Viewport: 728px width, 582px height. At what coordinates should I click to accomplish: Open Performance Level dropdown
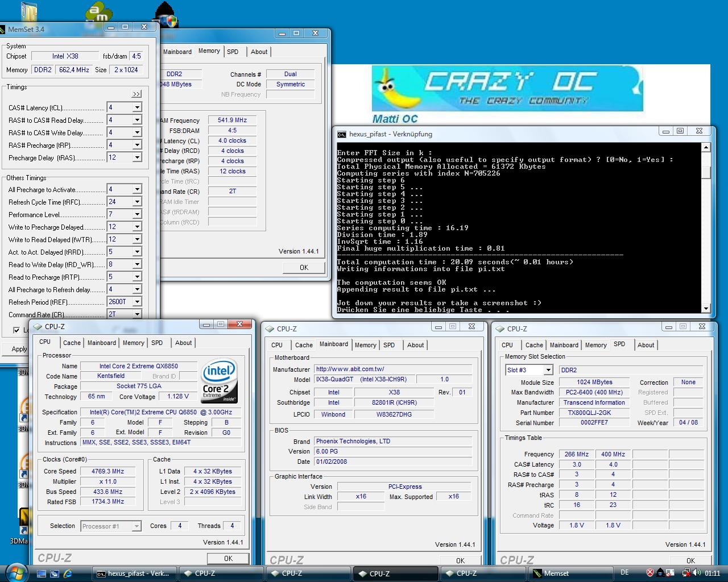[x=137, y=214]
